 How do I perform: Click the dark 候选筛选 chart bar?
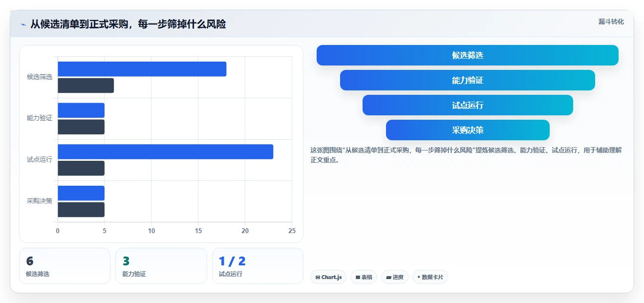[86, 86]
